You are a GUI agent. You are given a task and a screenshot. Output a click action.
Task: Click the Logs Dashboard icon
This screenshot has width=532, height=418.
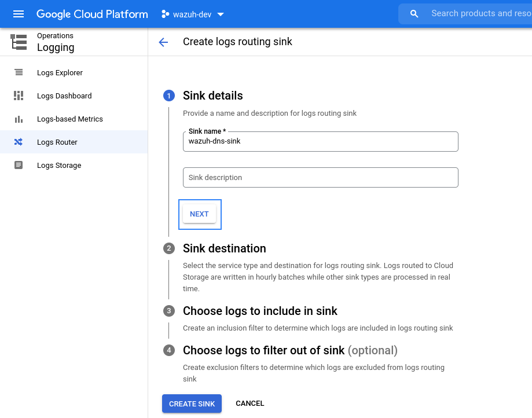point(19,96)
